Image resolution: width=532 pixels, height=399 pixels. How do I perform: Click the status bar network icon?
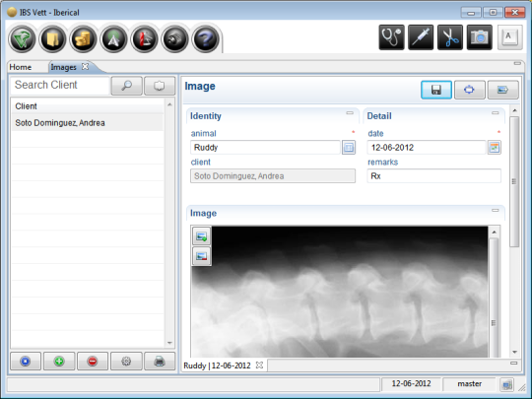507,385
